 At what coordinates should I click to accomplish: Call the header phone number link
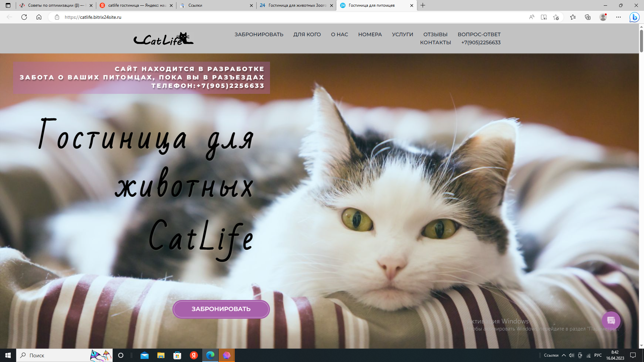click(x=481, y=43)
